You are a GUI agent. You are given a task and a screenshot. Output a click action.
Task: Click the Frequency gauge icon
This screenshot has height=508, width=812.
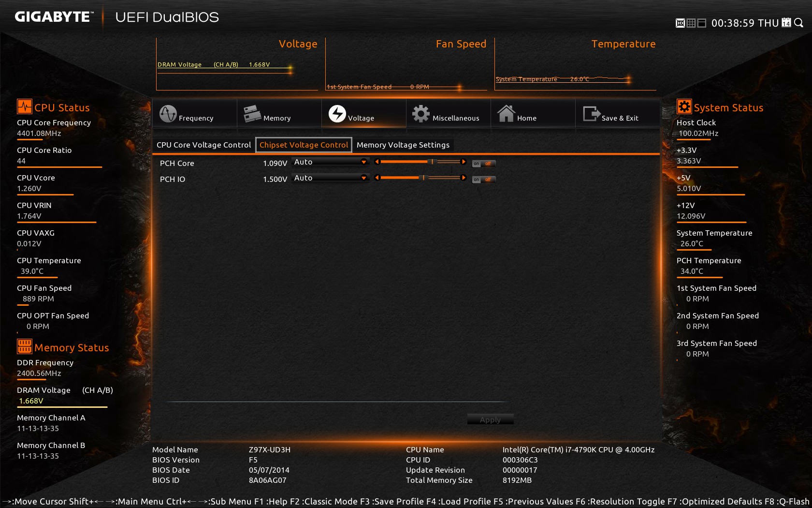[168, 114]
